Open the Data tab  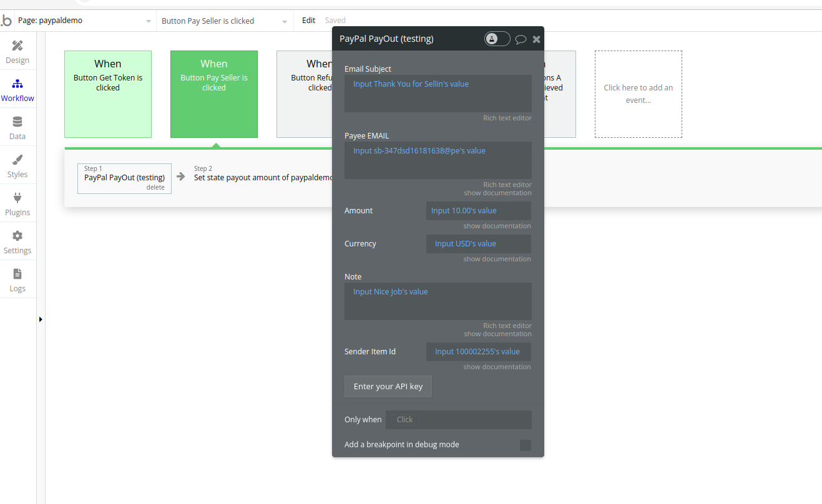coord(17,128)
